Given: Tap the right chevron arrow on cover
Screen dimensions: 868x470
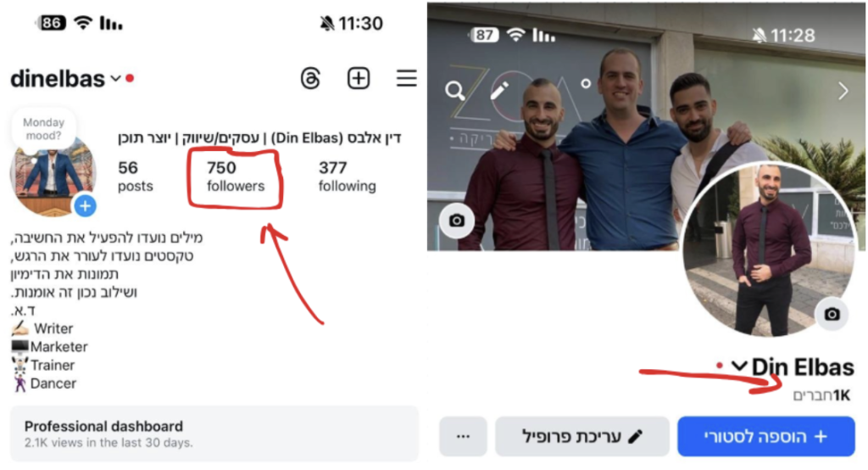Looking at the screenshot, I should 843,90.
